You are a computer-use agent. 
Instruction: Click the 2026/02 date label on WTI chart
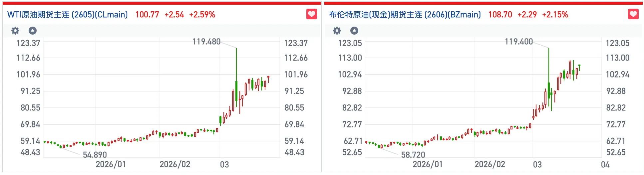[x=175, y=164]
